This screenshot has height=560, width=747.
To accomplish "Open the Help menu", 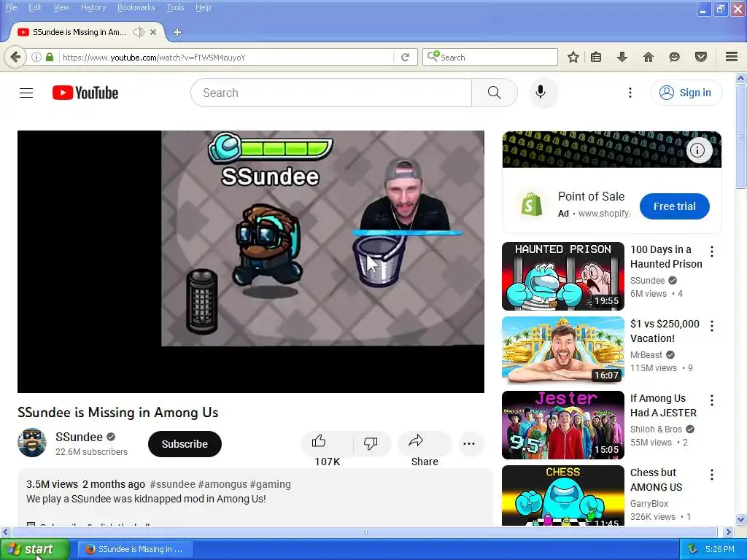I will 203,7.
